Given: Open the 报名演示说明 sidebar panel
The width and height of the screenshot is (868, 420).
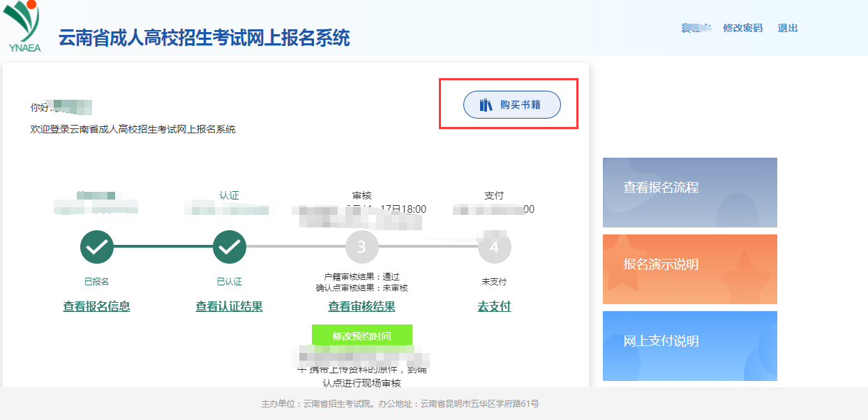Looking at the screenshot, I should pyautogui.click(x=689, y=269).
